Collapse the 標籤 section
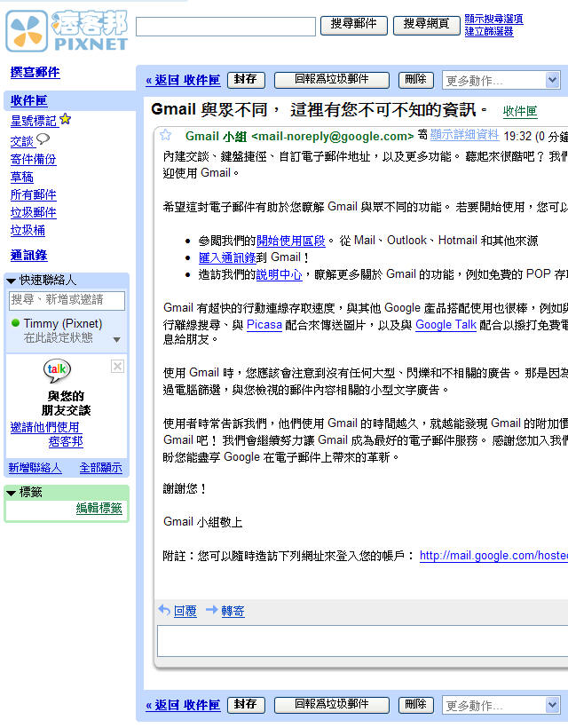 [12, 493]
